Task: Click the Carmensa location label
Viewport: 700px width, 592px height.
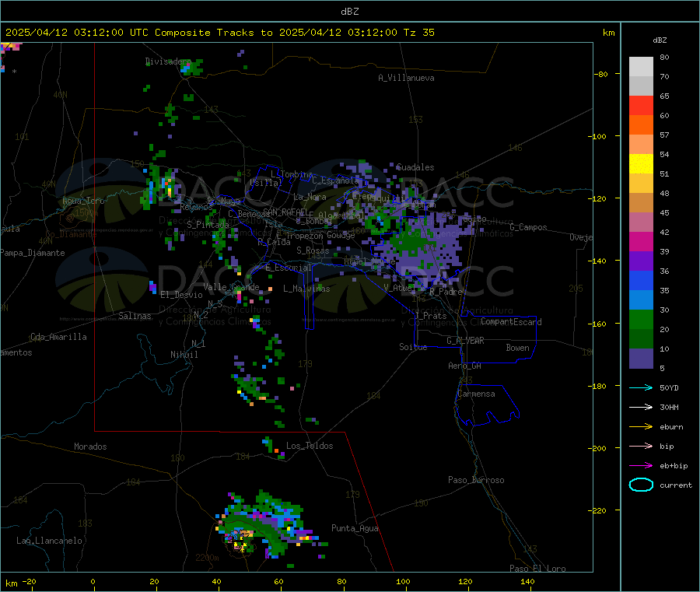Action: (x=476, y=394)
